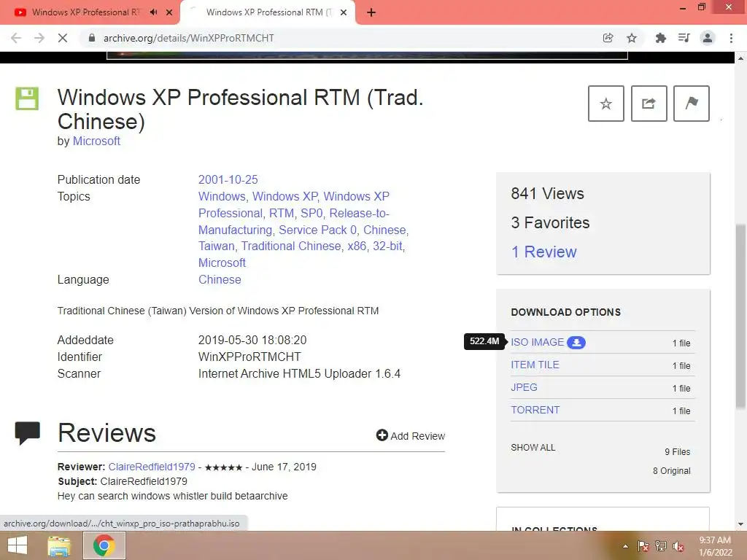
Task: Go back using the browser back arrow
Action: tap(16, 38)
